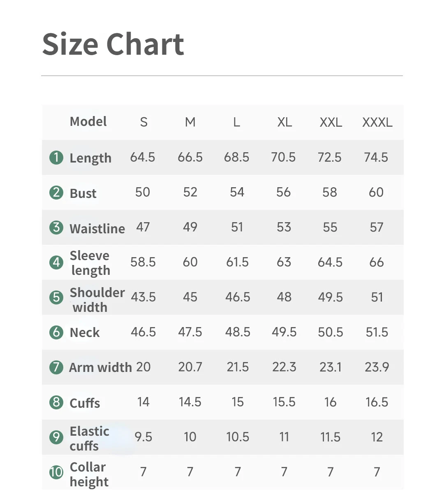Click the number 5 Shoulder width badge
This screenshot has width=444, height=504.
pos(56,297)
